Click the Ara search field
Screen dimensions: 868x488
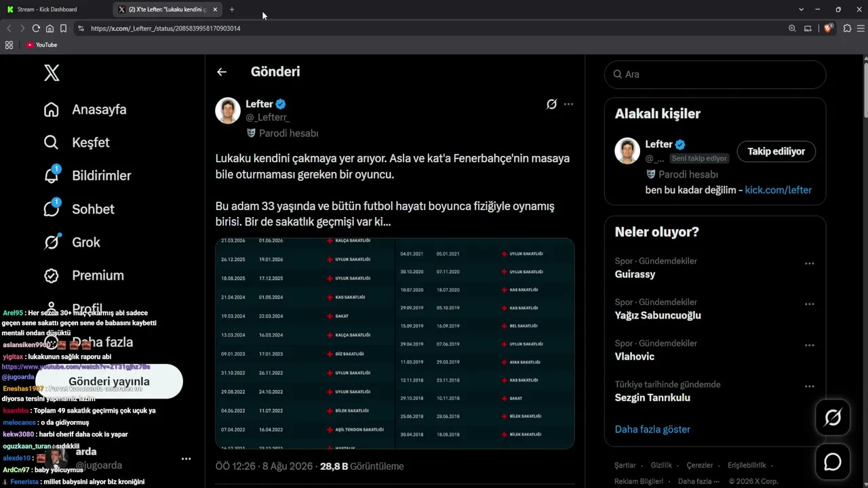pos(715,75)
